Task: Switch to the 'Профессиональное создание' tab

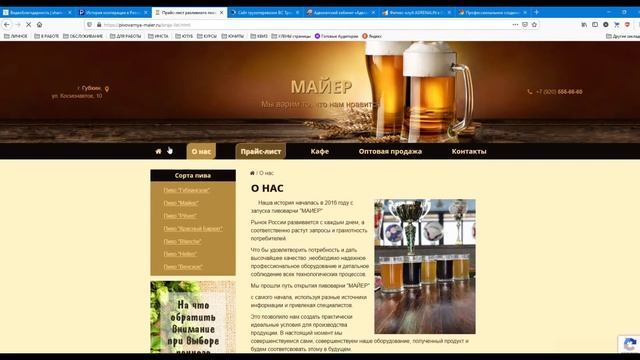Action: coord(493,13)
